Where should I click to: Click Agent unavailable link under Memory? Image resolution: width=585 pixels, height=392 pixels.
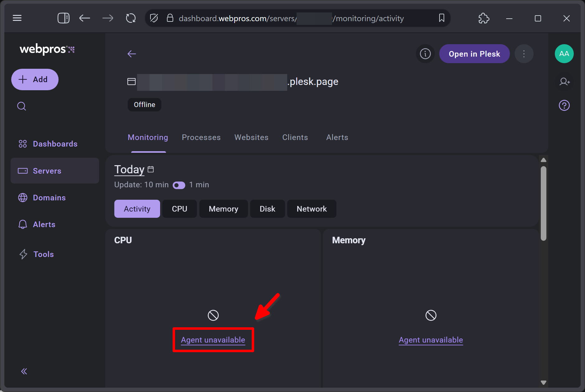point(431,340)
